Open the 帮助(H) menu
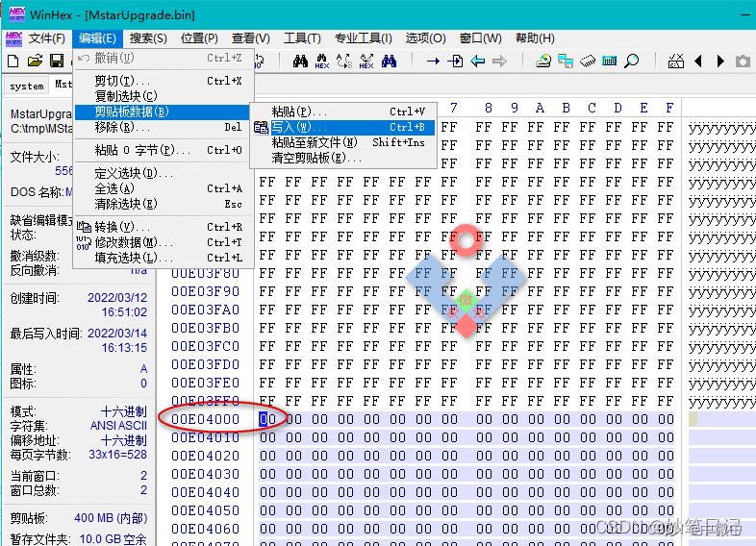Viewport: 756px width, 546px height. click(x=535, y=38)
